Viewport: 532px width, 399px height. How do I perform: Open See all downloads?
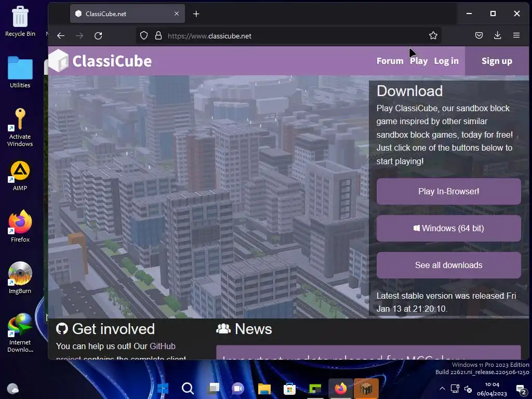448,265
